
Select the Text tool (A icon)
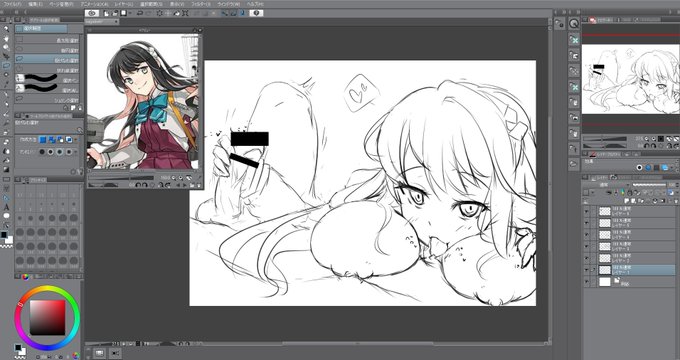(x=6, y=207)
